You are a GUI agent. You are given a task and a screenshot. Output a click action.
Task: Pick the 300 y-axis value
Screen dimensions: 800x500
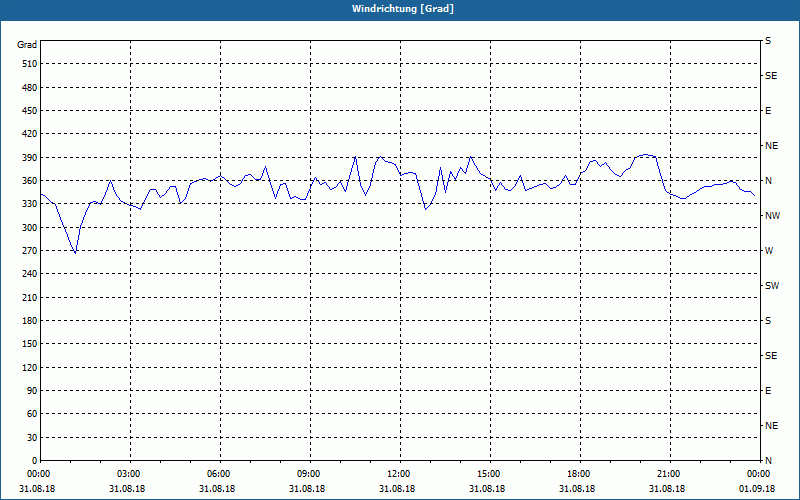pyautogui.click(x=30, y=228)
